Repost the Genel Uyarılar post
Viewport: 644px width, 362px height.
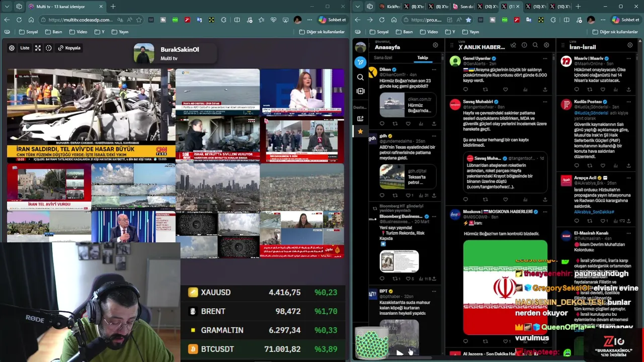click(x=486, y=89)
